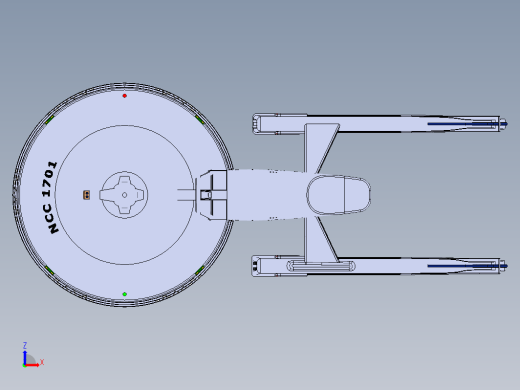The height and width of the screenshot is (390, 520).
Task: Select the oval shuttle bay dome on hull
Action: [x=339, y=195]
